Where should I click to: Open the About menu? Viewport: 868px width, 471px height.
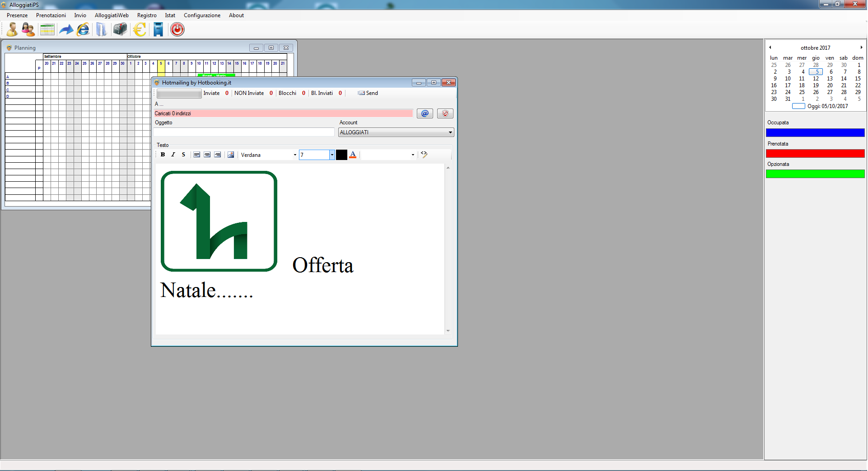[236, 15]
